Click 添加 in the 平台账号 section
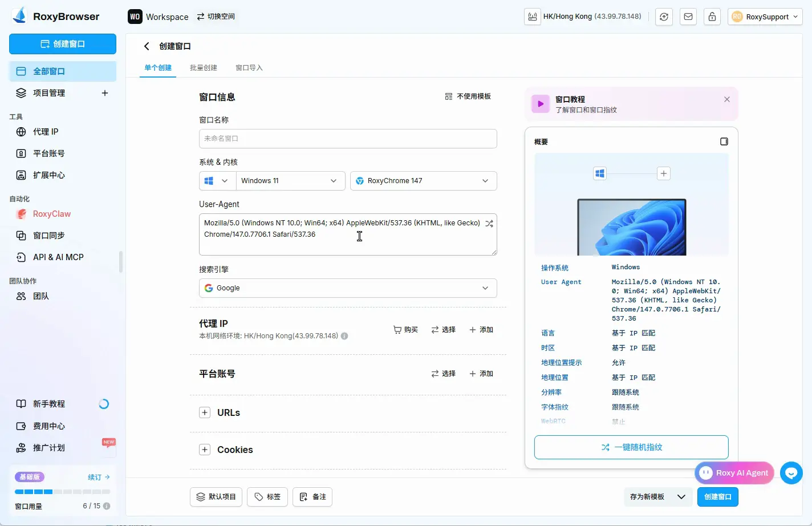The height and width of the screenshot is (526, 812). (x=481, y=374)
